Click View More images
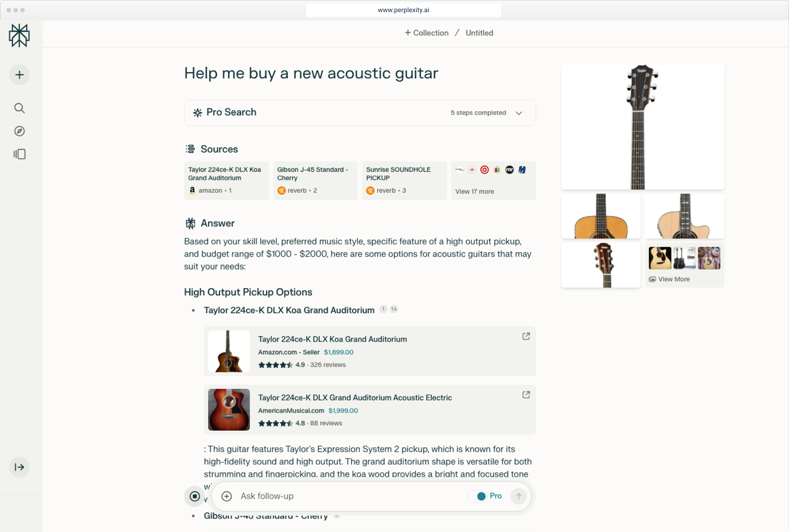Viewport: 789px width, 532px height. [x=673, y=279]
